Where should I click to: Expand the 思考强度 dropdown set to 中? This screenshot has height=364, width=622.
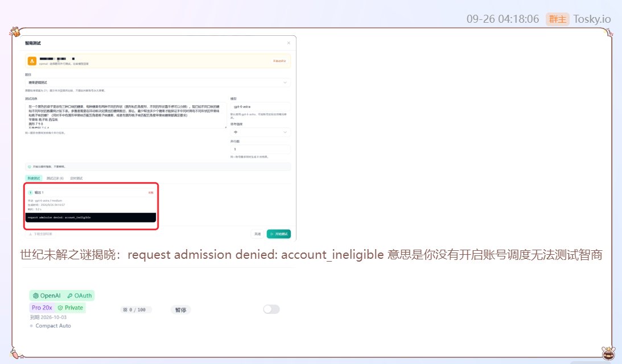(260, 132)
